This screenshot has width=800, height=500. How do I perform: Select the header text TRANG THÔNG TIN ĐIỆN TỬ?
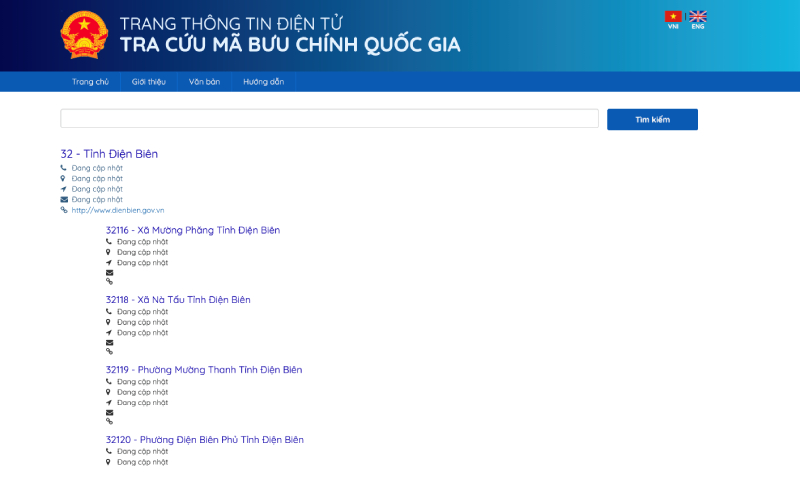[x=231, y=23]
